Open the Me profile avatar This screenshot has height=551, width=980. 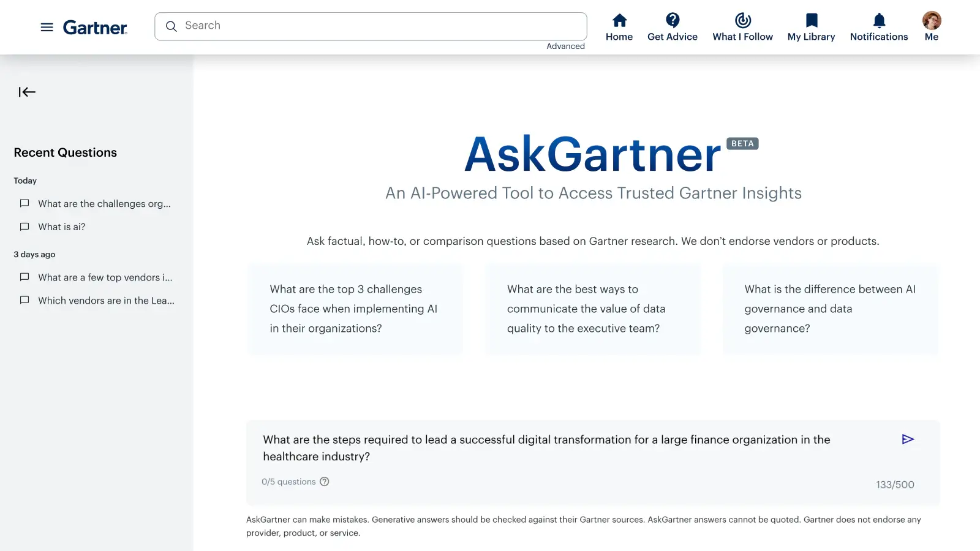click(931, 20)
